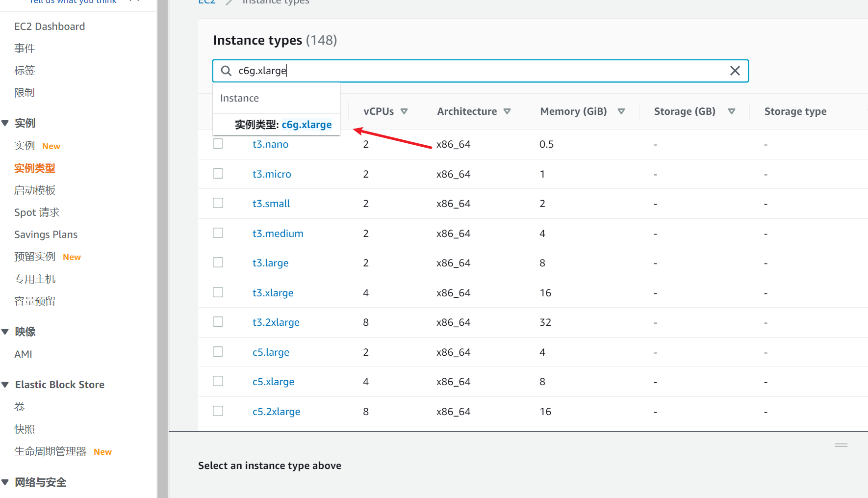Image resolution: width=868 pixels, height=498 pixels.
Task: Check the t3.xlarge row checkbox
Action: tap(218, 292)
